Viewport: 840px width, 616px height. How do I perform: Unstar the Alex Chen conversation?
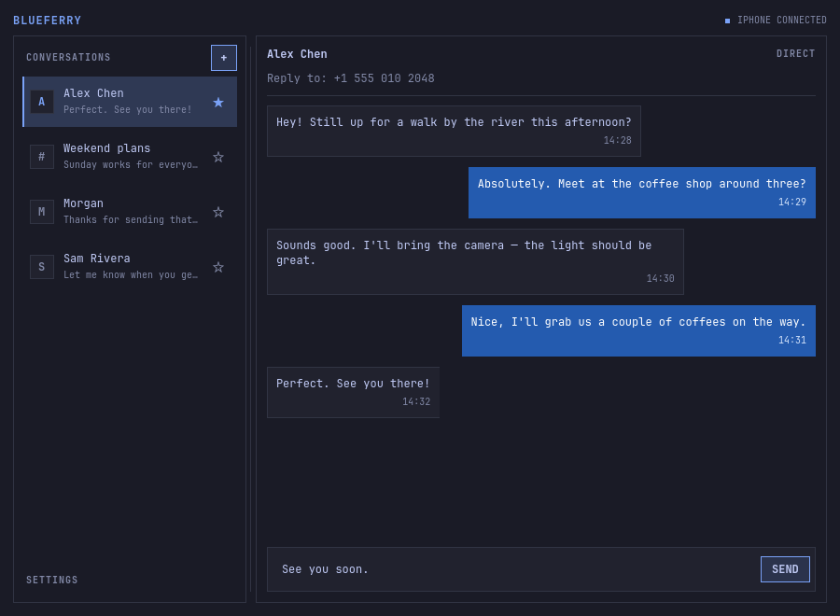pyautogui.click(x=218, y=103)
